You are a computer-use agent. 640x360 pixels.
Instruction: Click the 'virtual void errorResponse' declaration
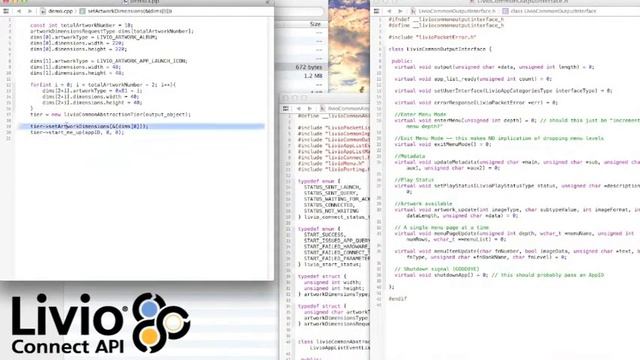[x=476, y=102]
